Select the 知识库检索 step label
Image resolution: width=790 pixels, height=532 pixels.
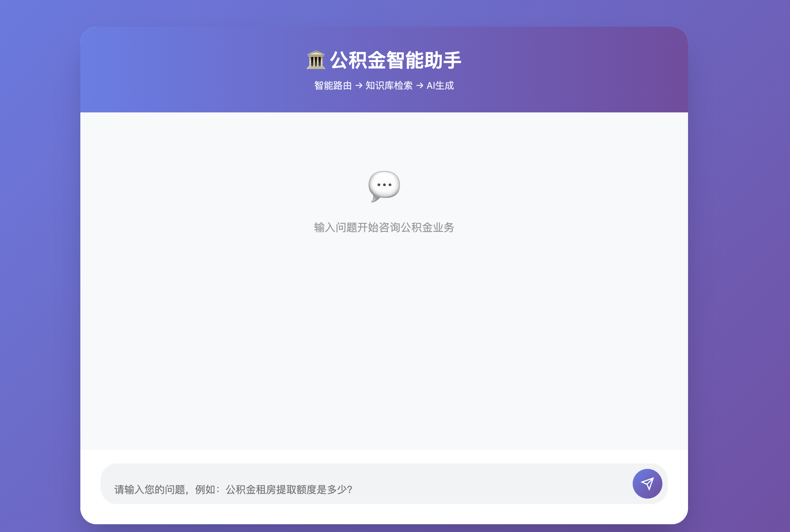click(x=389, y=85)
